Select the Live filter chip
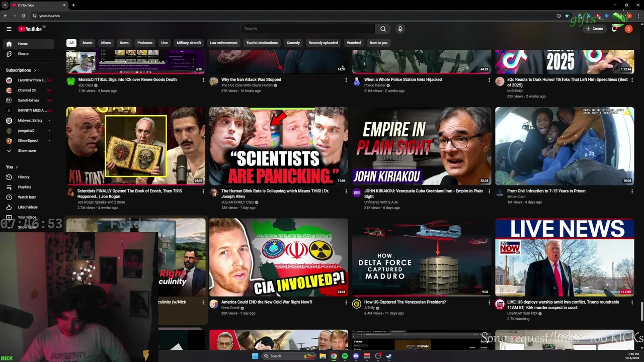Screen dimensions: 644x362 point(165,43)
